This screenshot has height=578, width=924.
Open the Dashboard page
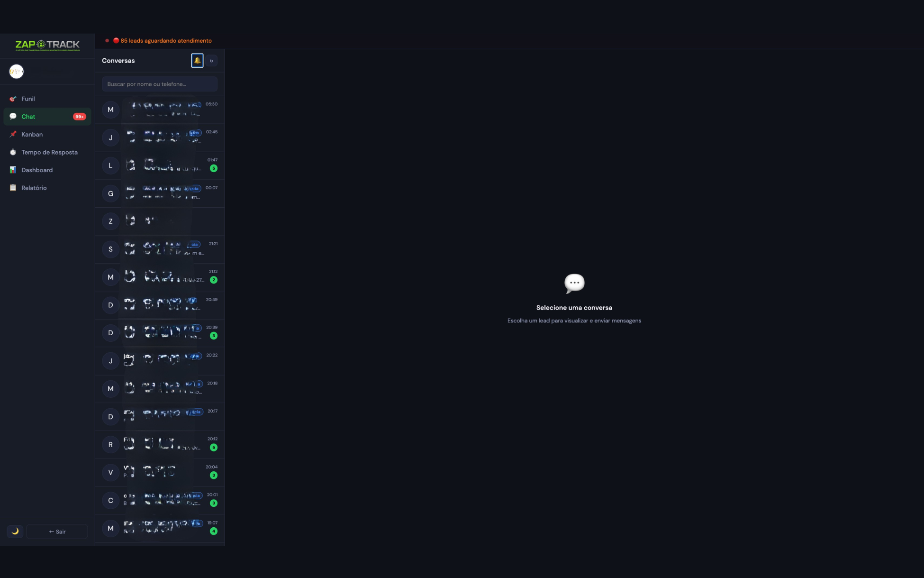click(x=37, y=170)
